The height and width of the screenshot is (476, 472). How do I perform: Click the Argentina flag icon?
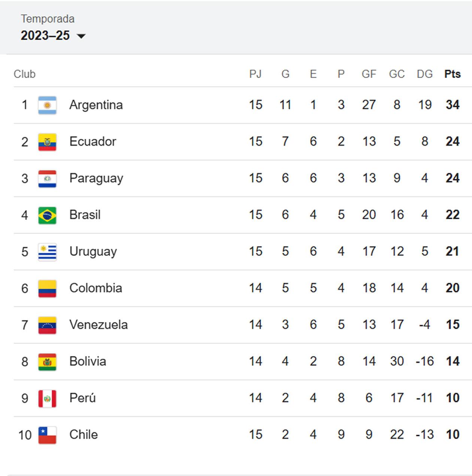point(46,105)
